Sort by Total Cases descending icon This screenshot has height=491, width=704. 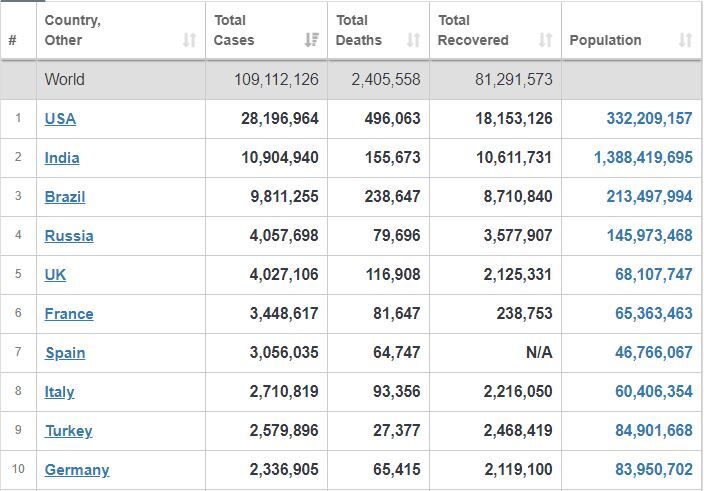(312, 40)
